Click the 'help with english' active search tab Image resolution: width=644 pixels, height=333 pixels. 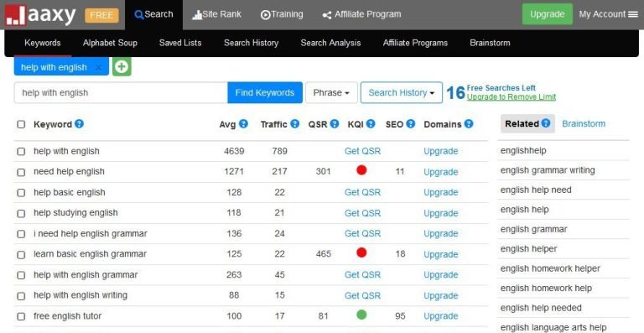61,67
